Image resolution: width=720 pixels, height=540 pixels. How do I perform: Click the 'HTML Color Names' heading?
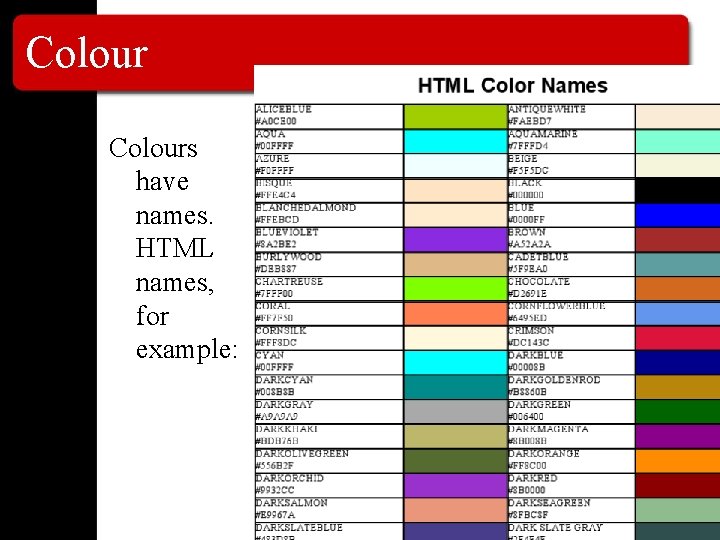[512, 86]
